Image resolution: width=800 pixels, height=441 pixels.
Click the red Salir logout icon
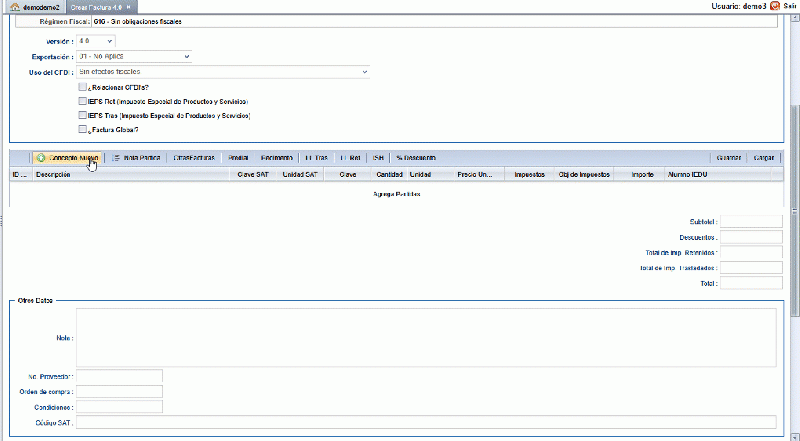click(x=775, y=6)
